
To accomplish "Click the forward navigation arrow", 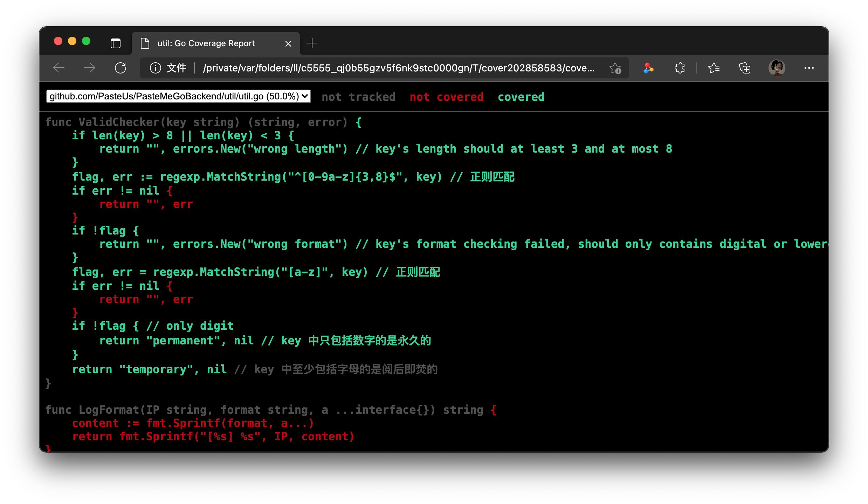I will pos(90,68).
